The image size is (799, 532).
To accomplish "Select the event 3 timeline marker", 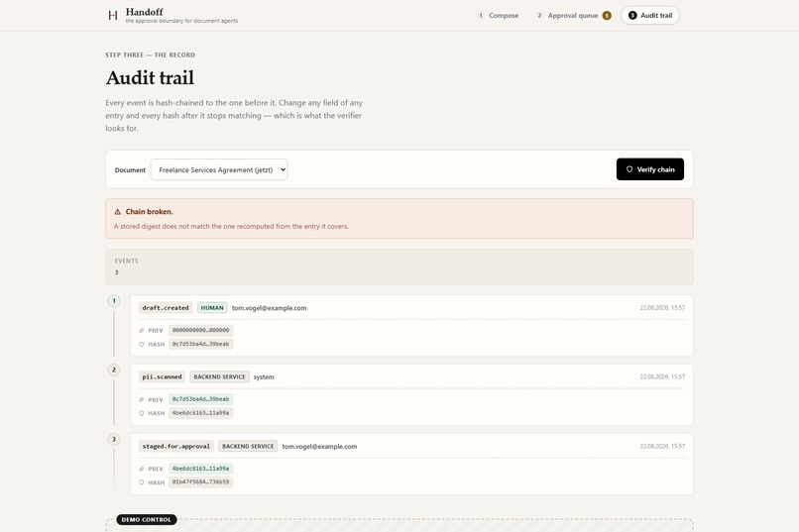I will 114,439.
